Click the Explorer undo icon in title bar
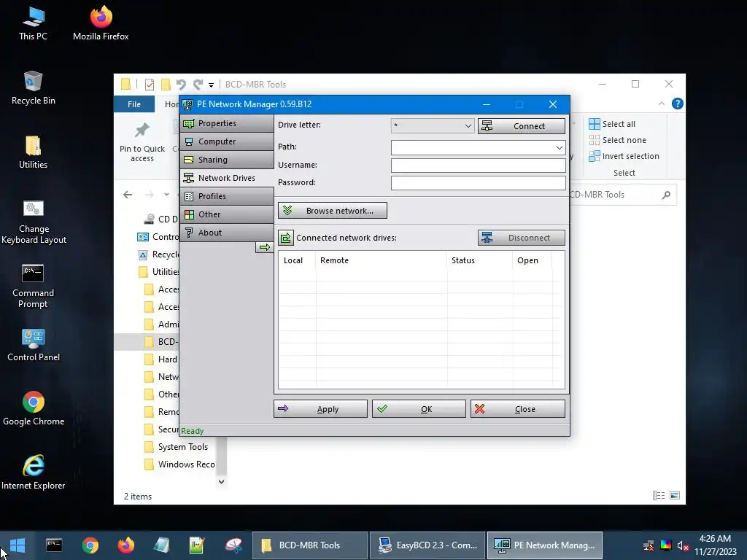Screen dimensions: 747x560 [181, 85]
